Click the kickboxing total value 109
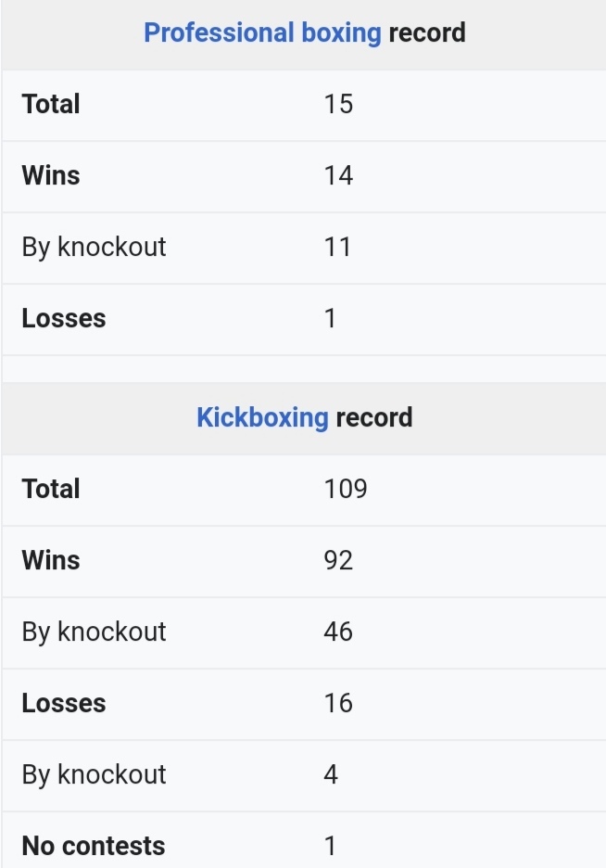 (346, 489)
